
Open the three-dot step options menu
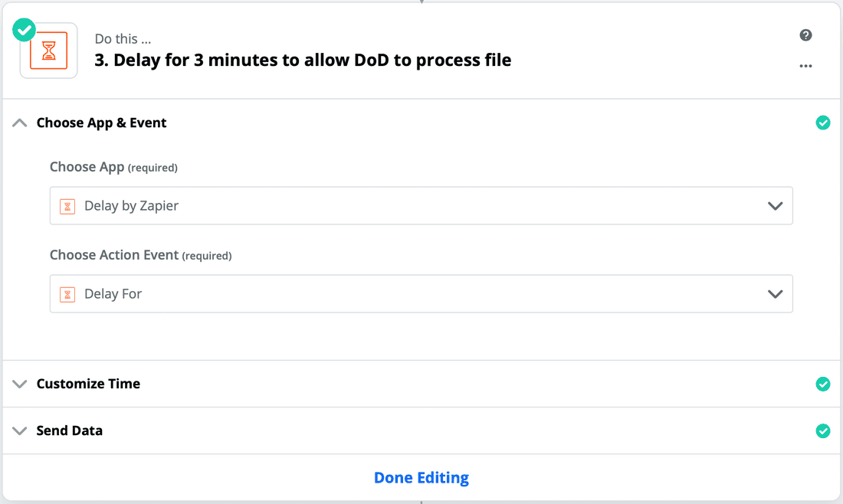pos(805,66)
